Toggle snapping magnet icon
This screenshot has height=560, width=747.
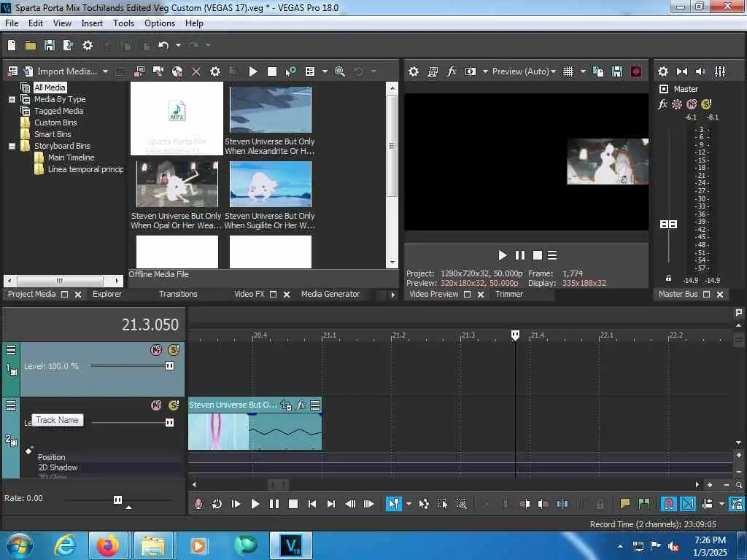(x=669, y=504)
